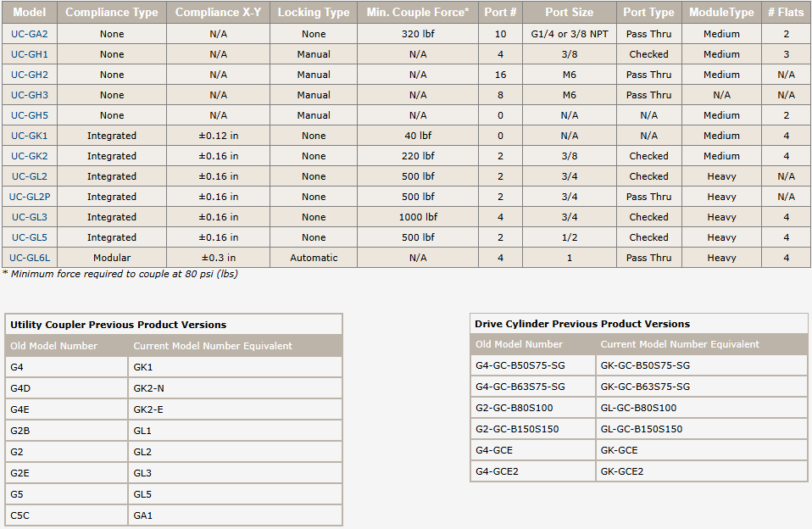
Task: Open the UC-GL2 model link
Action: pos(30,176)
